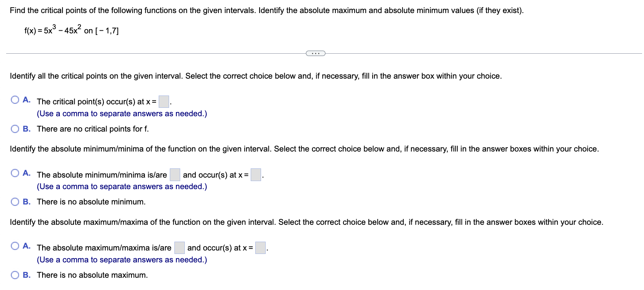Select choice A for the absolute minimum question
Screen dimensions: 644x290
[14, 173]
